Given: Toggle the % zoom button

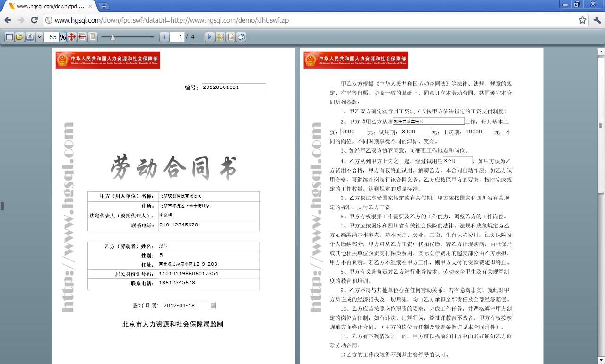Looking at the screenshot, I should [62, 37].
